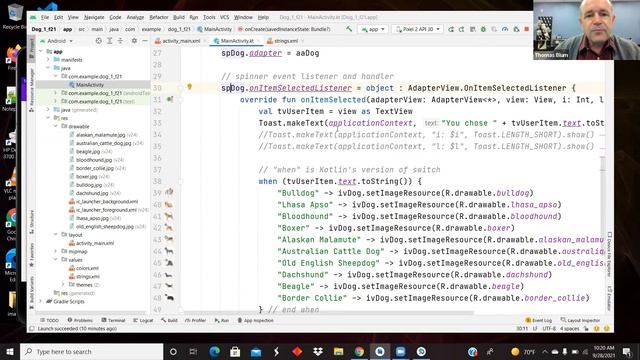Open the App Inspection tool window

[x=256, y=320]
